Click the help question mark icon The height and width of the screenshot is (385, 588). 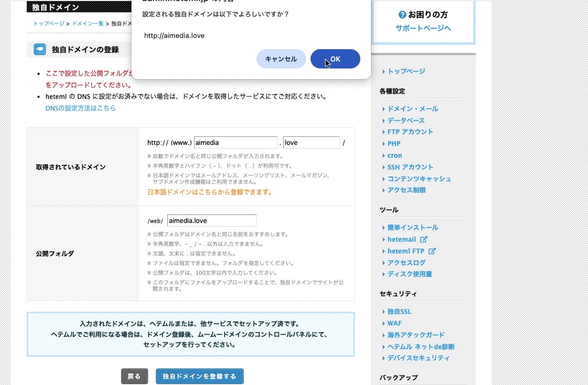tap(402, 14)
